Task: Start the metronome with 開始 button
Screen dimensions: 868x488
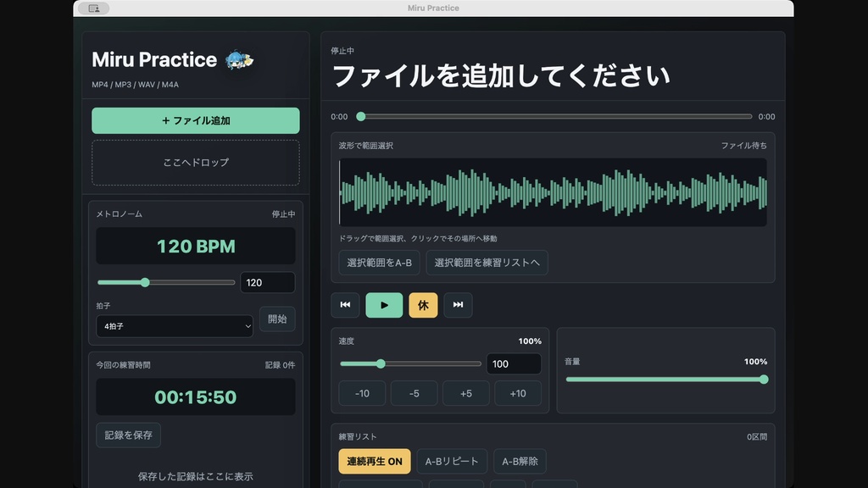Action: [277, 319]
